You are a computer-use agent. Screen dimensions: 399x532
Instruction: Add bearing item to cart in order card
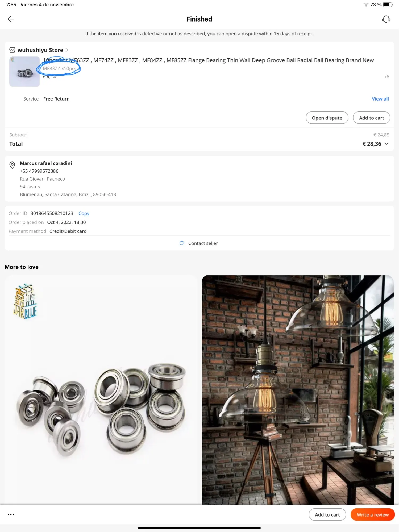(x=371, y=118)
